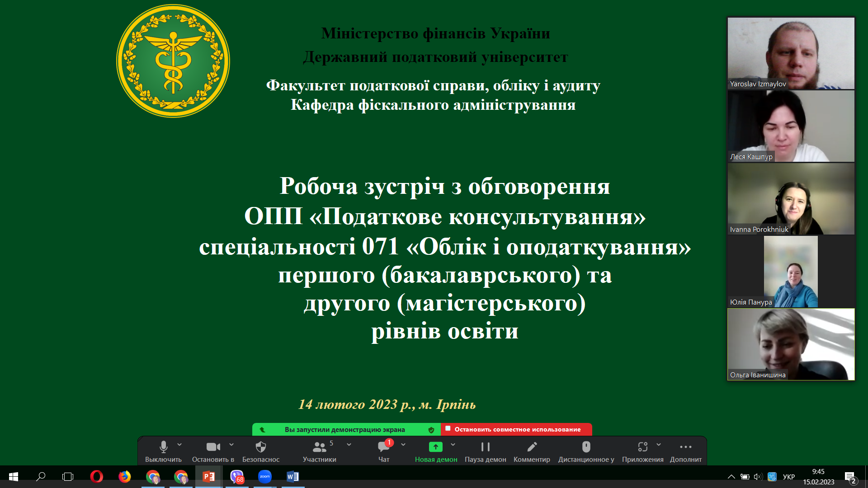
Task: Click the text Кафедра фіскального адміністрування
Action: pos(433,105)
